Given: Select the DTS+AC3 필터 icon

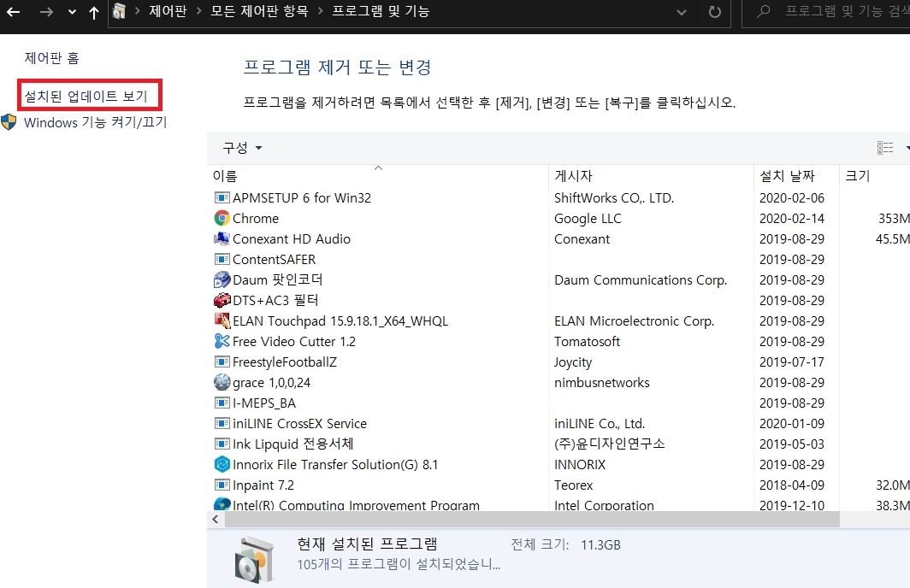Looking at the screenshot, I should (x=222, y=300).
